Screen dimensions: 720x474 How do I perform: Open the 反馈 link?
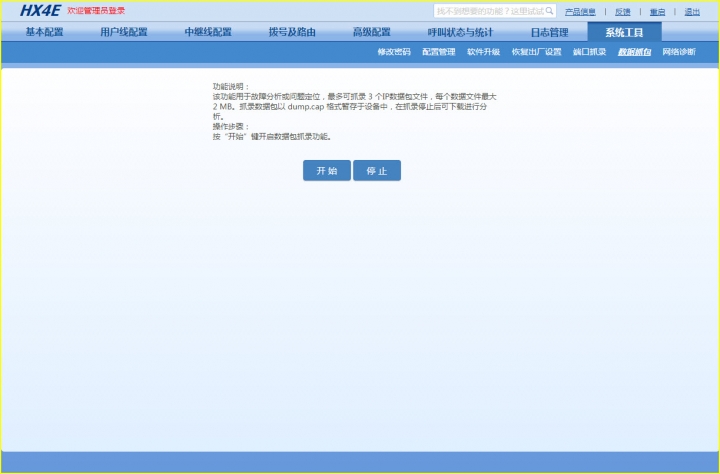pos(623,12)
